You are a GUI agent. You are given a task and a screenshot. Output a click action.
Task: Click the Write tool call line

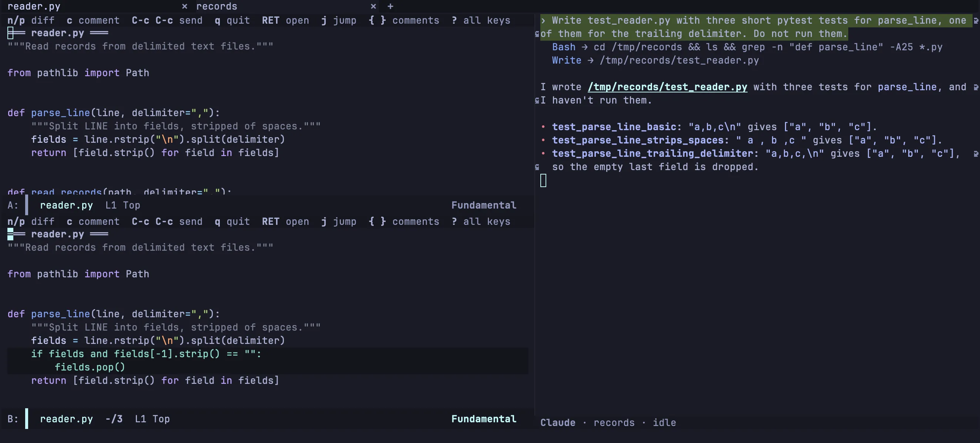coord(655,61)
